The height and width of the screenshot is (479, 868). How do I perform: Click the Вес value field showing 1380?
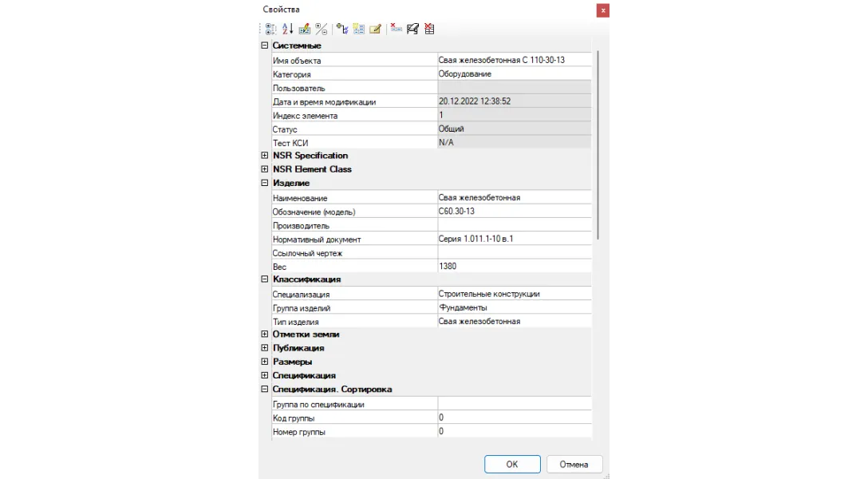pos(514,267)
